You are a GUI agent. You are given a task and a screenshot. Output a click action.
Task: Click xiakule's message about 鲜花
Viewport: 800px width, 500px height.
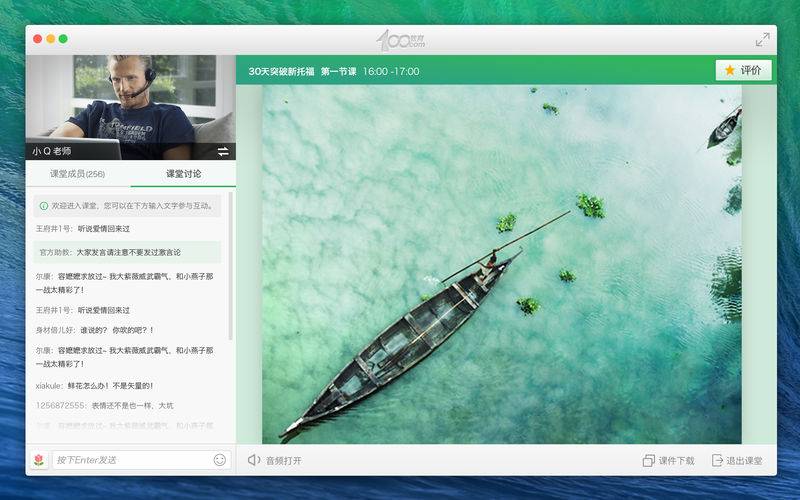pos(94,386)
